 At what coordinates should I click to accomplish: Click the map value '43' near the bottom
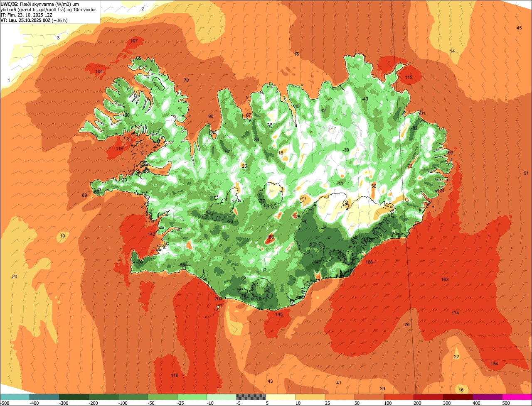click(x=270, y=381)
